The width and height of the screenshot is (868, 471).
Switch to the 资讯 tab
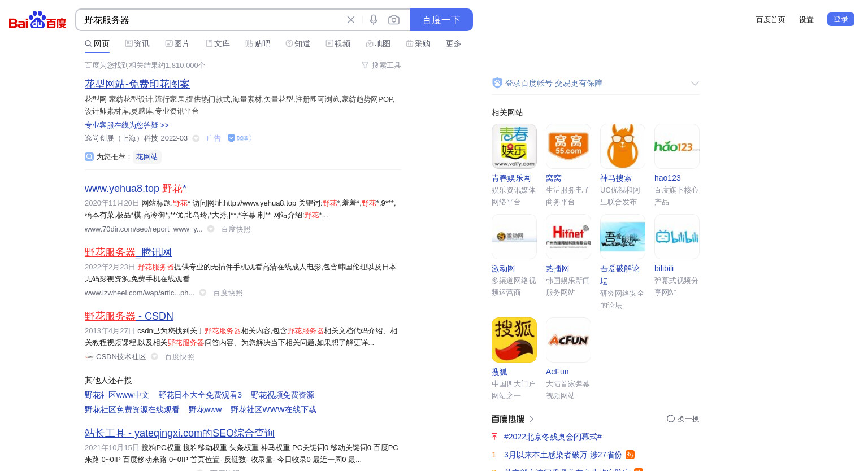click(137, 43)
